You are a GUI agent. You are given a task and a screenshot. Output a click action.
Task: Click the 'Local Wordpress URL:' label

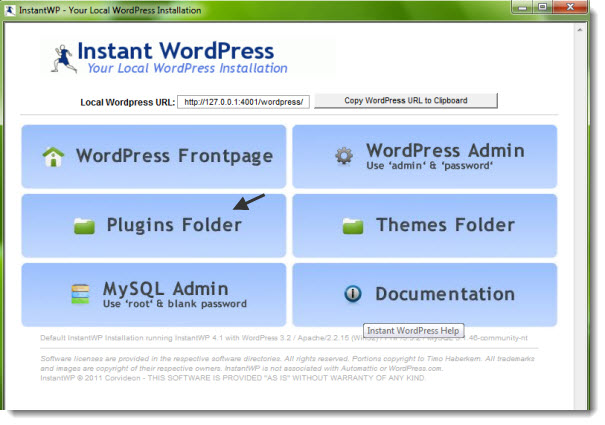tap(127, 102)
